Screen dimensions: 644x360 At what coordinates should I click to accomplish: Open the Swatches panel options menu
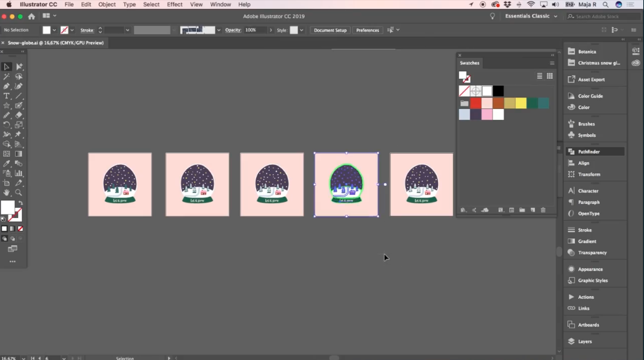coord(552,63)
